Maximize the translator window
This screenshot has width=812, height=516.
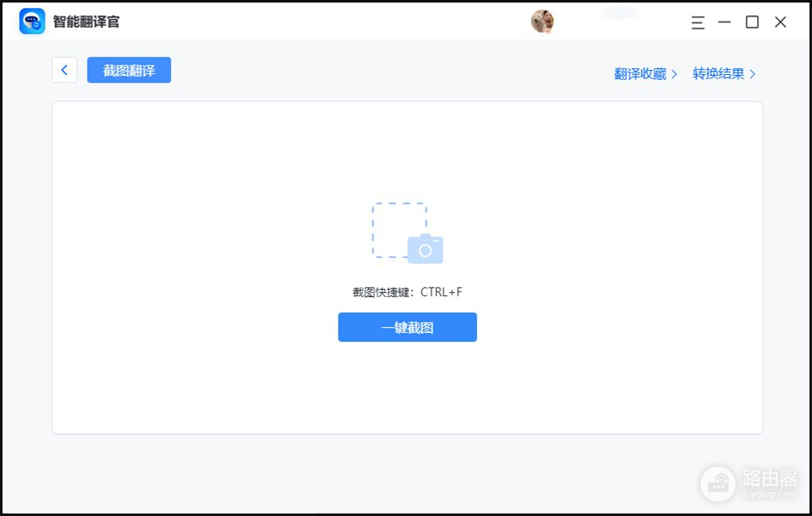(x=752, y=21)
